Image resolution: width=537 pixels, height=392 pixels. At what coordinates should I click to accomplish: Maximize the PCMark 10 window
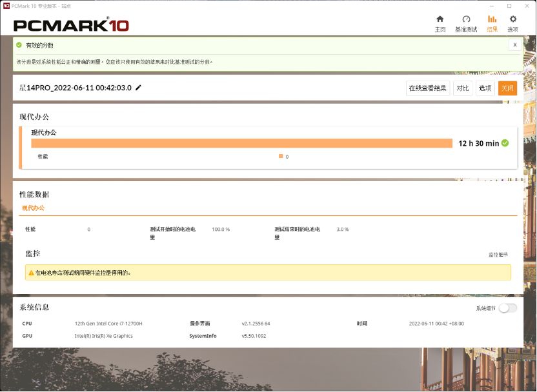click(509, 6)
